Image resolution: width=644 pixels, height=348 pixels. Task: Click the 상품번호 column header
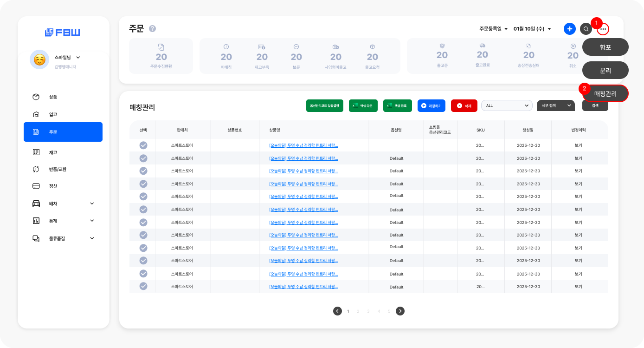[x=235, y=130]
